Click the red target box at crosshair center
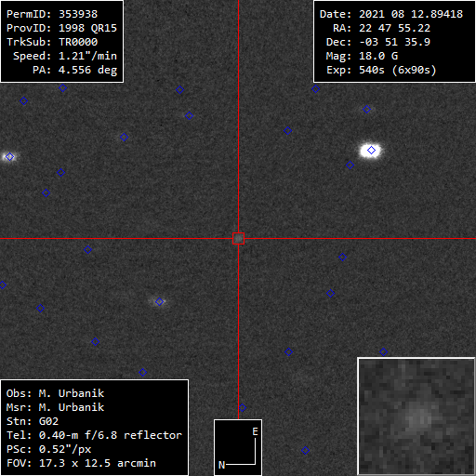Screen dimensions: 476x476 (238, 239)
